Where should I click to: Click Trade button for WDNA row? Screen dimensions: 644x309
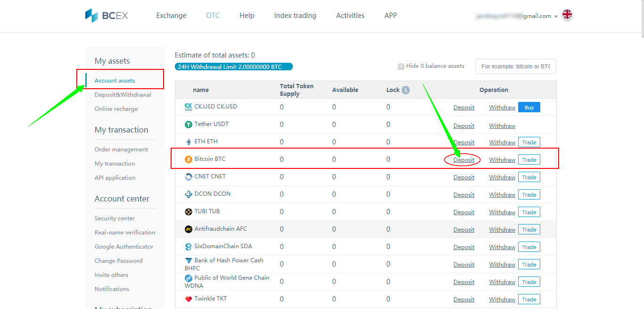[529, 282]
